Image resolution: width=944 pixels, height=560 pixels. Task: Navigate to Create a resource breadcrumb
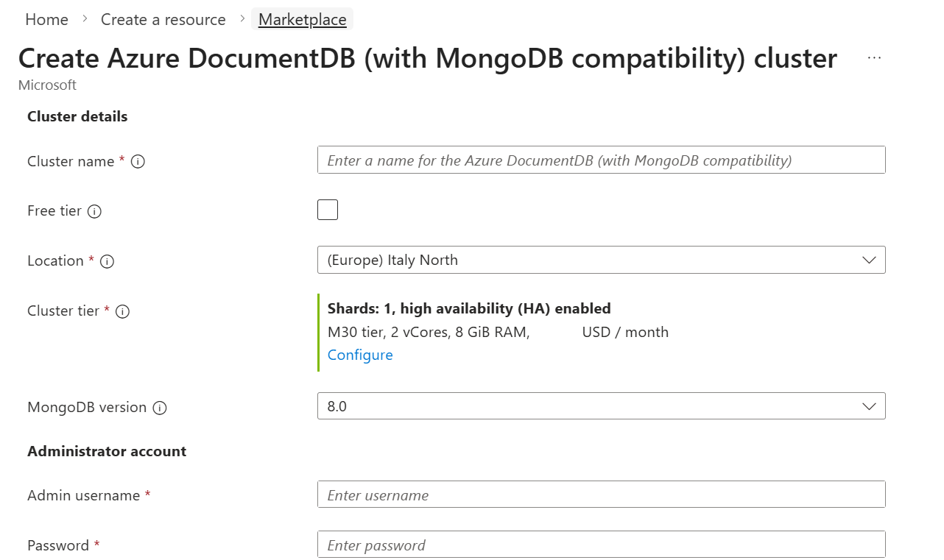tap(163, 20)
